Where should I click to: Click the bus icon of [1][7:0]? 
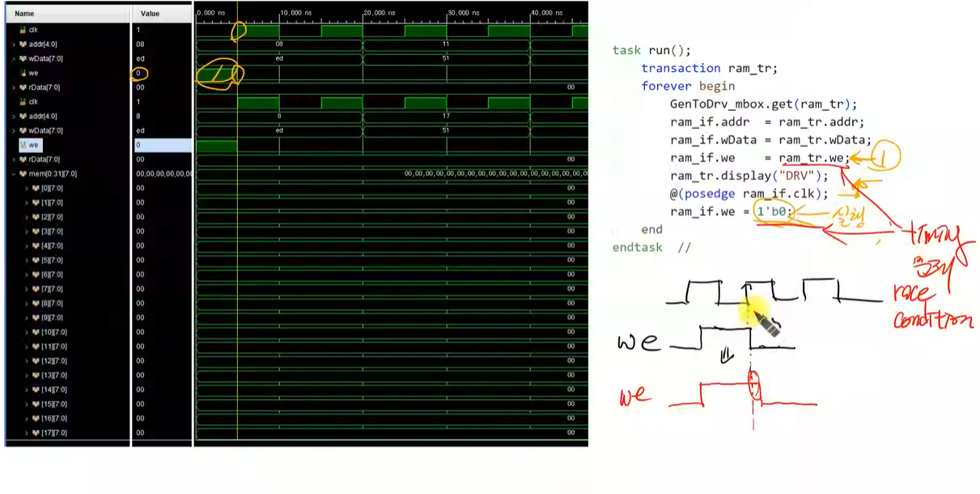(36, 202)
